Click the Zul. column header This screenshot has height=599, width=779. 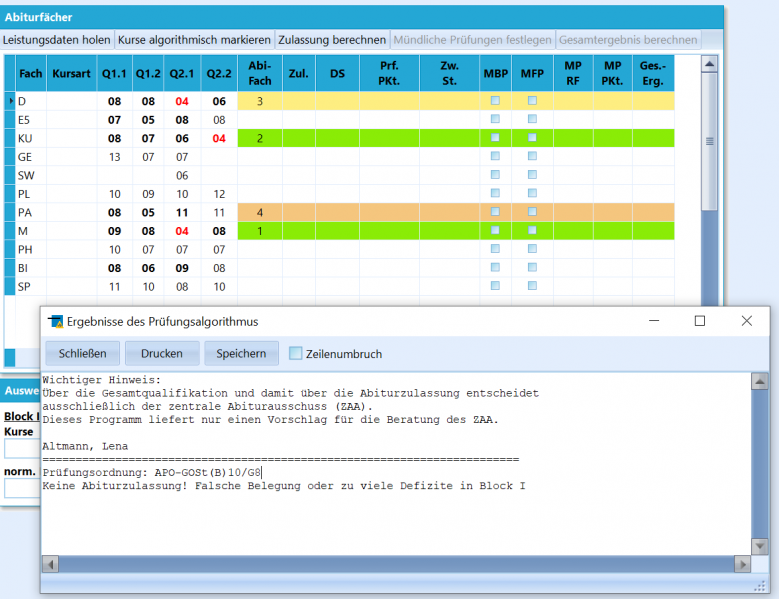coord(299,74)
